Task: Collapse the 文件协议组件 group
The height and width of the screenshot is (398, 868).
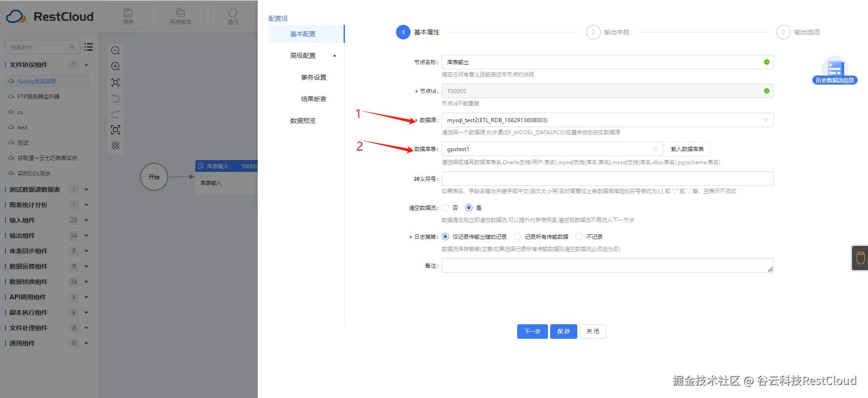Action: tap(86, 65)
